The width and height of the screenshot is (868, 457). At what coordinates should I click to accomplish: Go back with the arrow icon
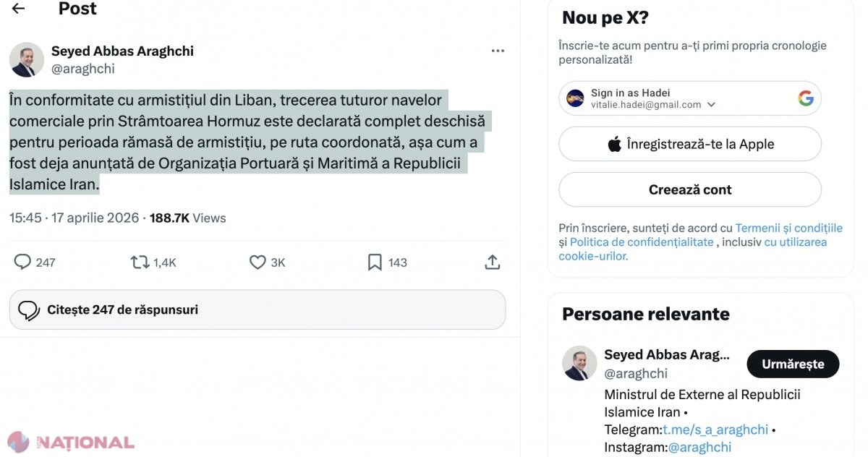18,9
